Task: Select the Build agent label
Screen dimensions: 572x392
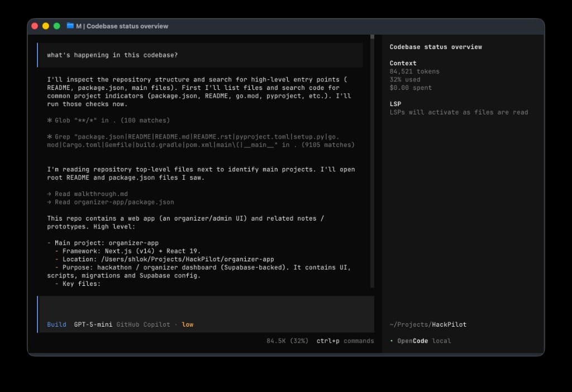Action: (x=56, y=324)
